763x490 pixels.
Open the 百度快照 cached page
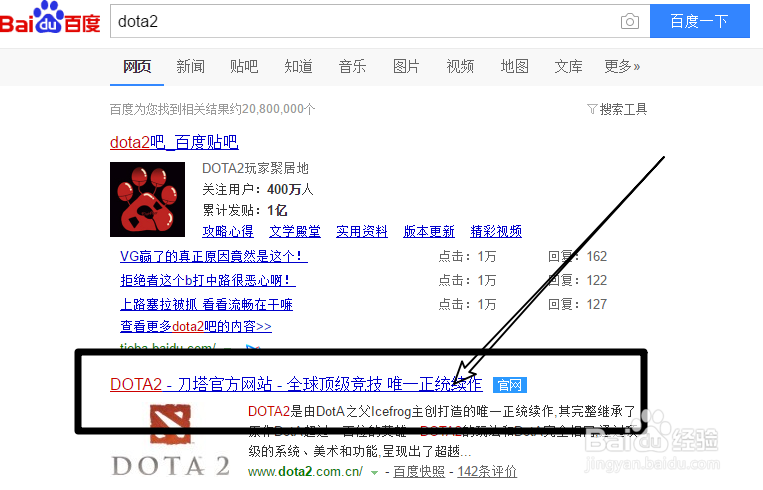coord(419,472)
